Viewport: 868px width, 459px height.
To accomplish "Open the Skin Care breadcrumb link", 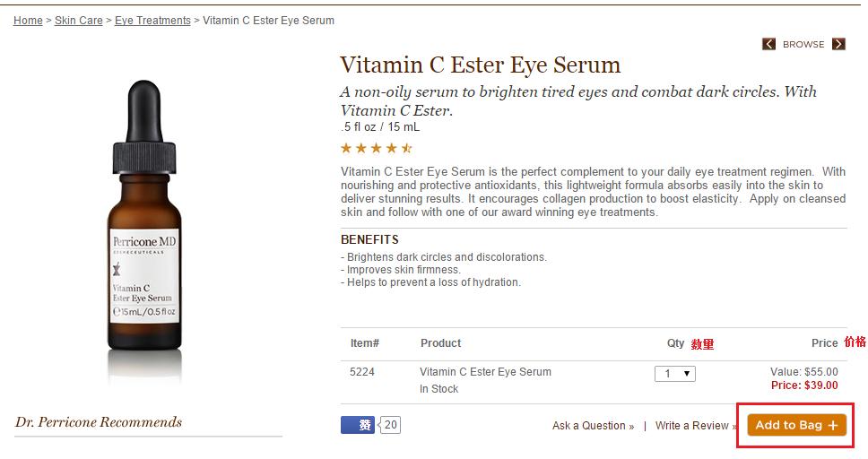I will 79,21.
